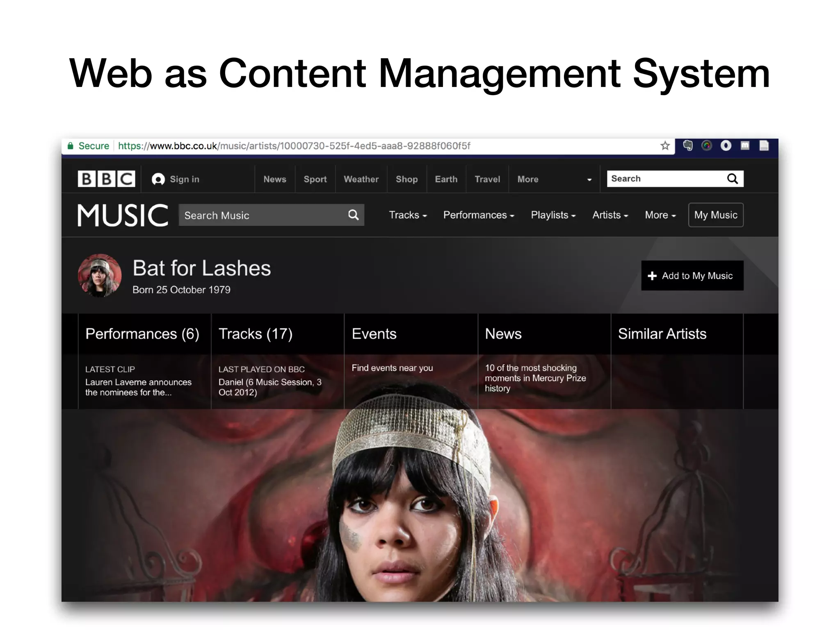Screen dimensions: 840x630
Task: Expand the Music nav More dropdown
Action: 660,215
